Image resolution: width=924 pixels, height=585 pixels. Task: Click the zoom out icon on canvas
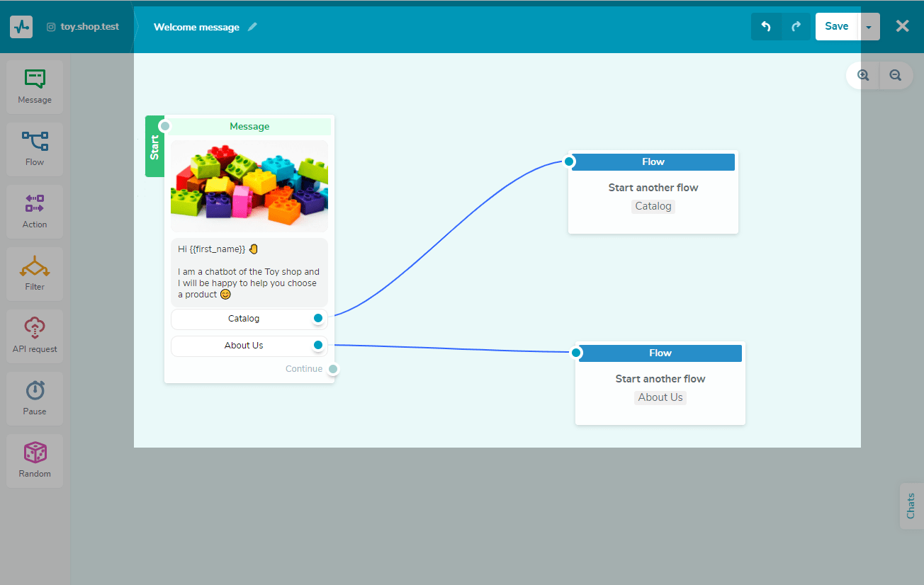tap(895, 75)
